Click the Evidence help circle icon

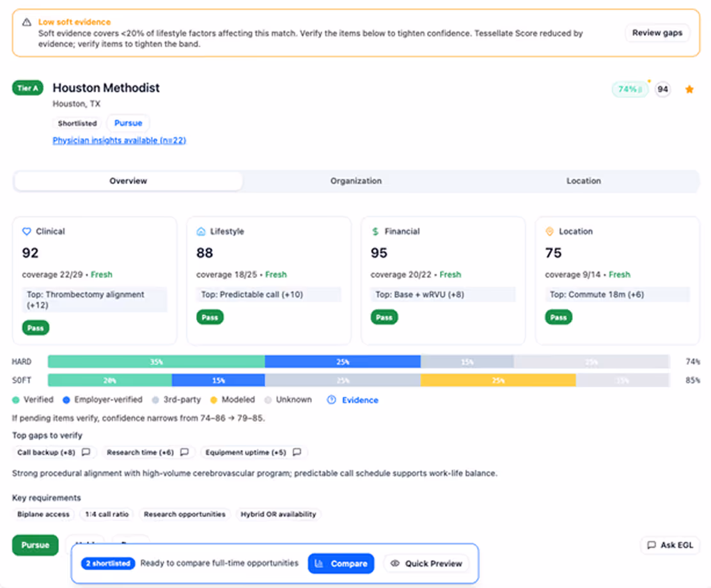(331, 400)
